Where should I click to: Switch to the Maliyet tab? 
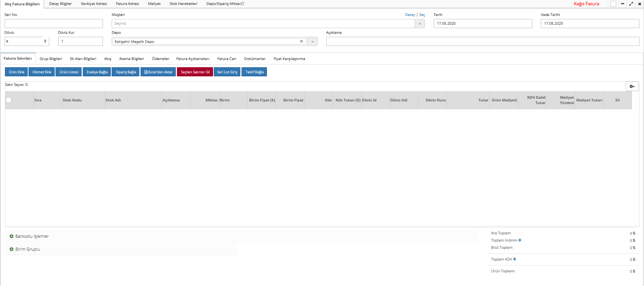pyautogui.click(x=154, y=4)
